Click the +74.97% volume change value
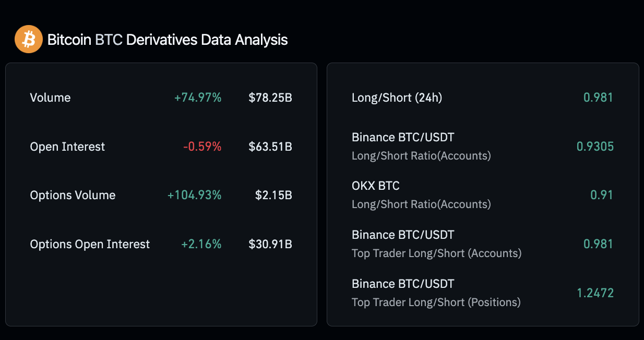The image size is (644, 340). (198, 98)
